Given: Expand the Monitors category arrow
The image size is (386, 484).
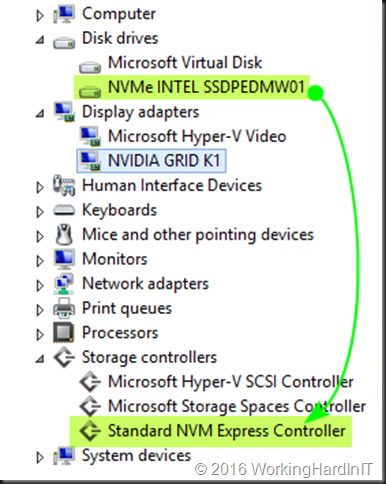Looking at the screenshot, I should click(x=40, y=261).
